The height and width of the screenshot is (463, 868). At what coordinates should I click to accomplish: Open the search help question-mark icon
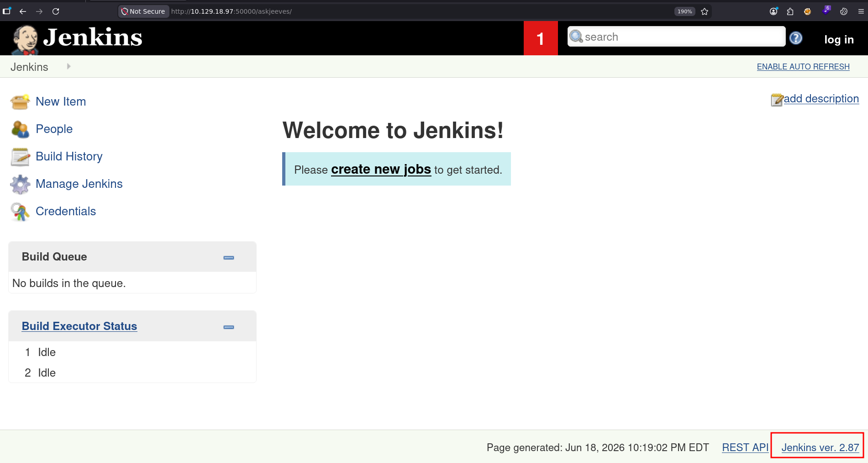pyautogui.click(x=796, y=38)
